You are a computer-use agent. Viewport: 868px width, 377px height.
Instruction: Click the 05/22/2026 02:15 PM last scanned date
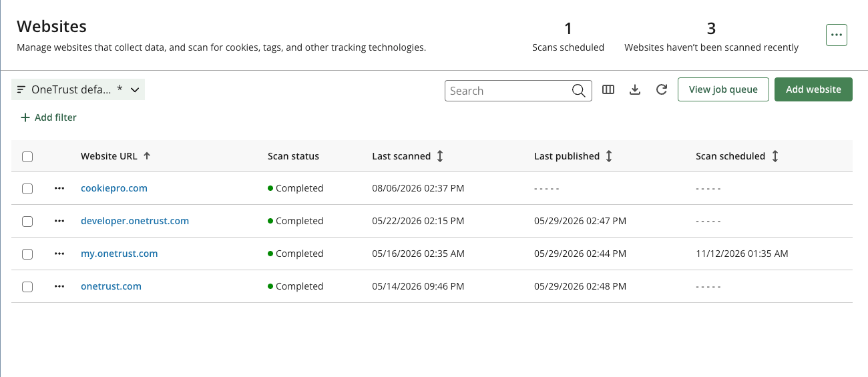click(x=418, y=221)
